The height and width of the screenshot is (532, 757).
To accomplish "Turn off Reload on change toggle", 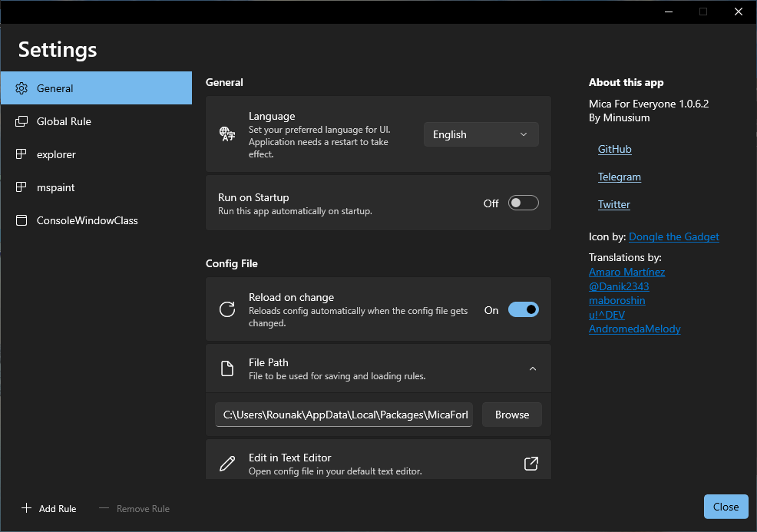I will (523, 310).
